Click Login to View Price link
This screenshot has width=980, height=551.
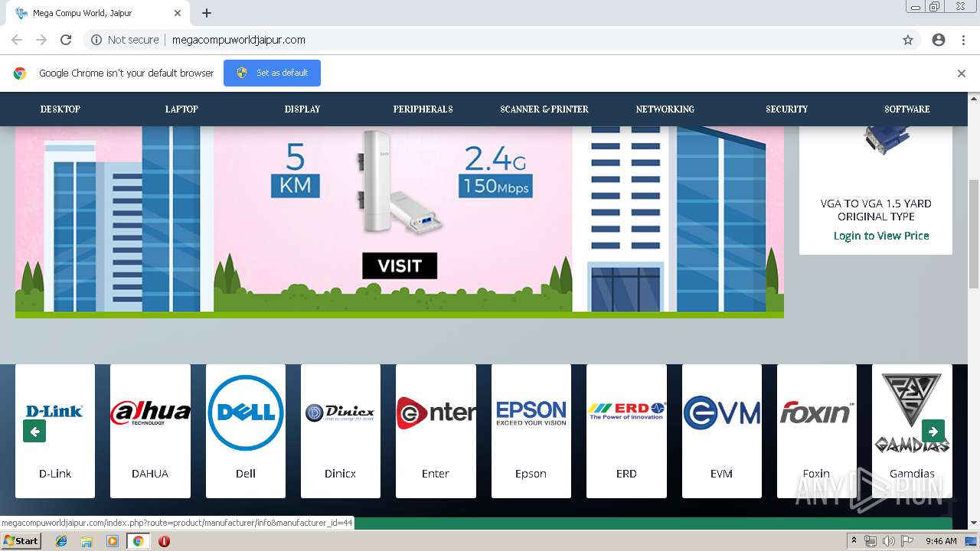[881, 236]
